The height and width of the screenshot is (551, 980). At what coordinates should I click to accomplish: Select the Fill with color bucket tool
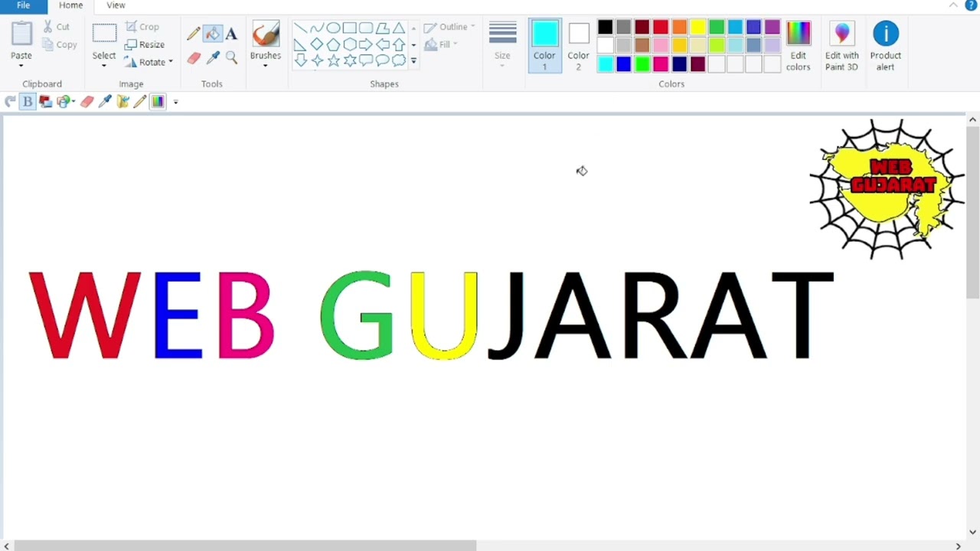tap(213, 34)
